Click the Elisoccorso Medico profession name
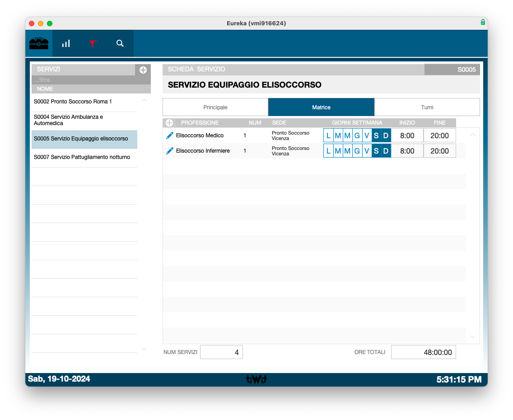The height and width of the screenshot is (420, 513). pyautogui.click(x=200, y=135)
